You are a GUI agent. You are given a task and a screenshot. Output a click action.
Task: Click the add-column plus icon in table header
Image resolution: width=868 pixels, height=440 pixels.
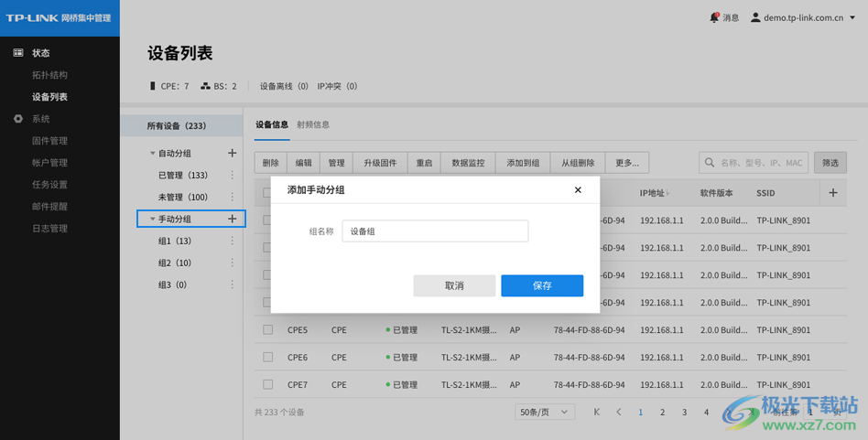pos(833,193)
